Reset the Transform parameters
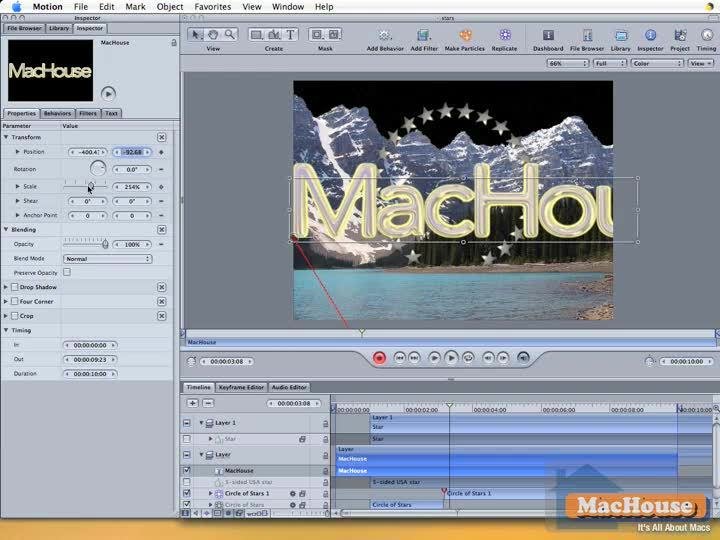 click(x=162, y=137)
